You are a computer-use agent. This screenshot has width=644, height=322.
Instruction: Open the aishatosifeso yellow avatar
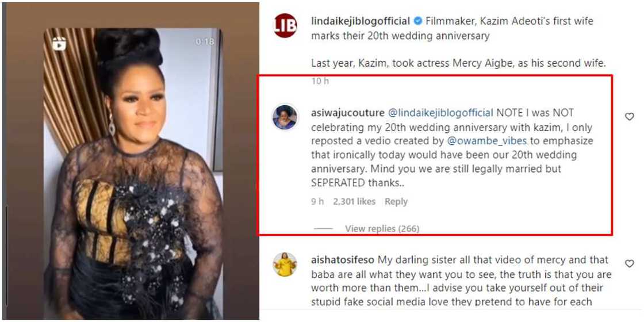click(x=285, y=264)
